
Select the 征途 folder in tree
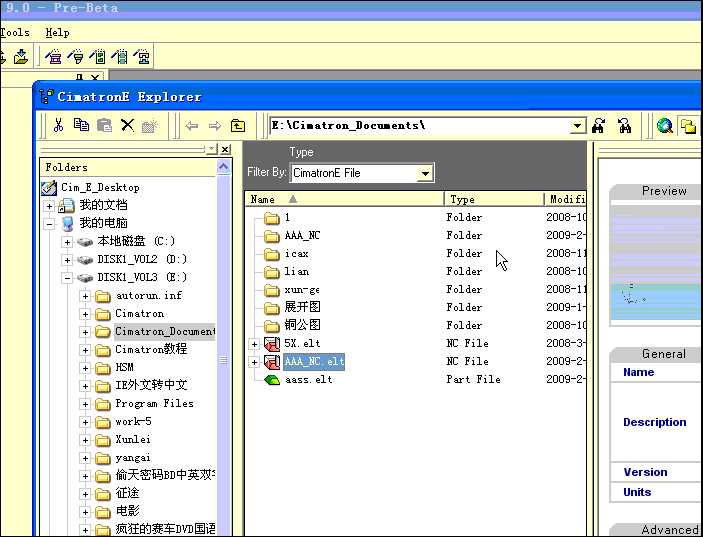coord(127,494)
